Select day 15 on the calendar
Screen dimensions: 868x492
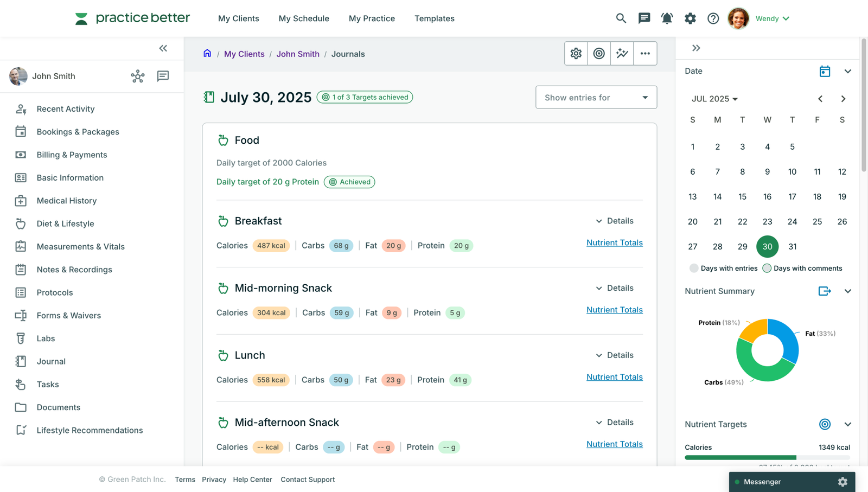(x=742, y=196)
